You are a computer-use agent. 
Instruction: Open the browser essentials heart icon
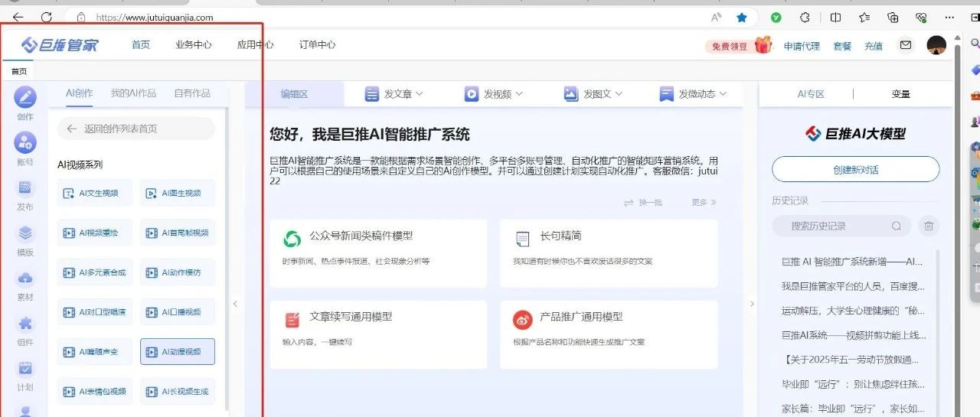[921, 17]
